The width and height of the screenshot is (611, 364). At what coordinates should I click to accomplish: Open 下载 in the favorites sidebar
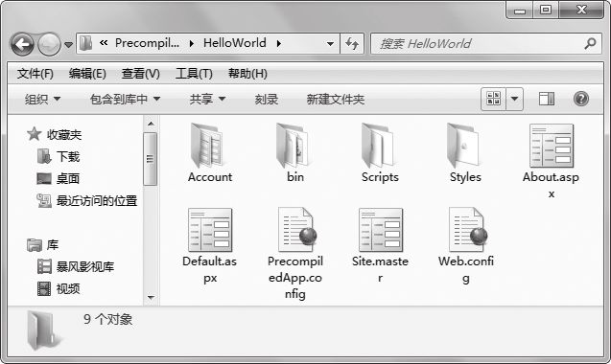[59, 156]
